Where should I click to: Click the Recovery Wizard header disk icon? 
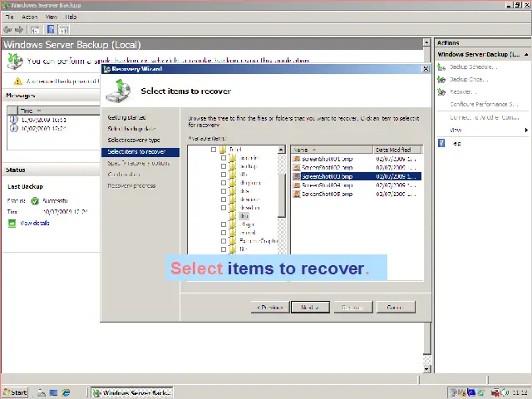(x=118, y=91)
